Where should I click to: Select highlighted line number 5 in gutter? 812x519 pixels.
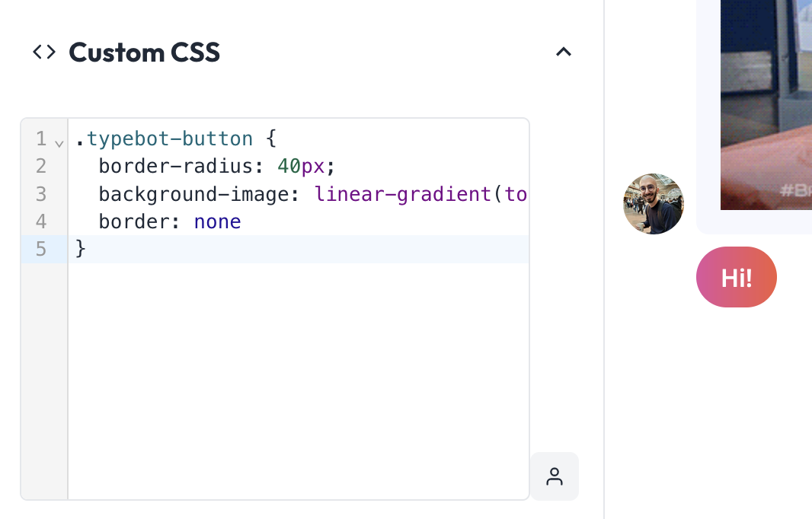pos(41,250)
